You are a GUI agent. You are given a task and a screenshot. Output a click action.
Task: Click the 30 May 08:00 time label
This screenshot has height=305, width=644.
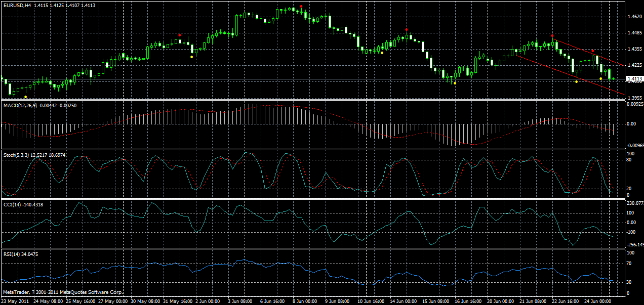(x=146, y=301)
